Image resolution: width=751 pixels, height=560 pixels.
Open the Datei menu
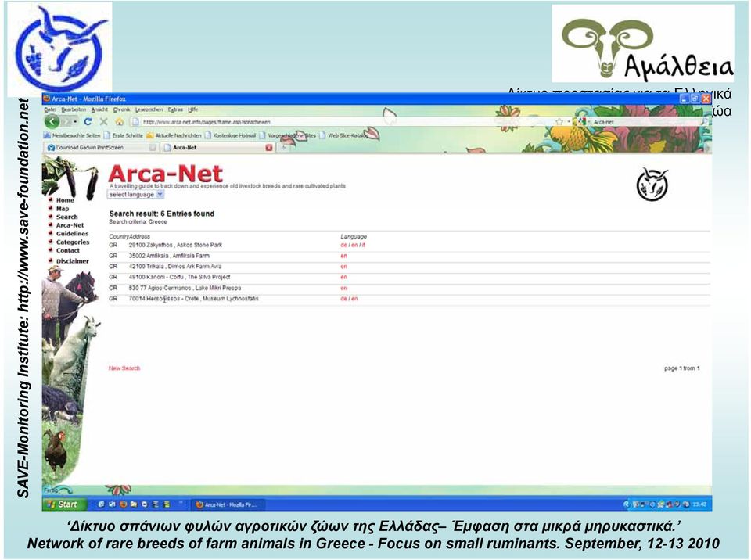tap(50, 109)
